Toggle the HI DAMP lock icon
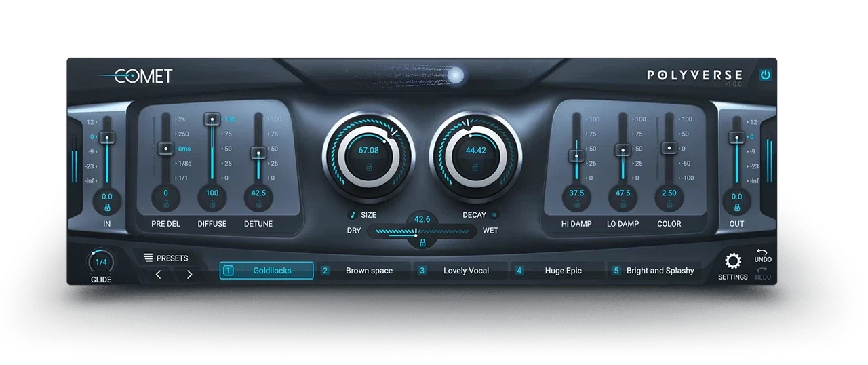Viewport: 868px width, 365px height. 577,204
